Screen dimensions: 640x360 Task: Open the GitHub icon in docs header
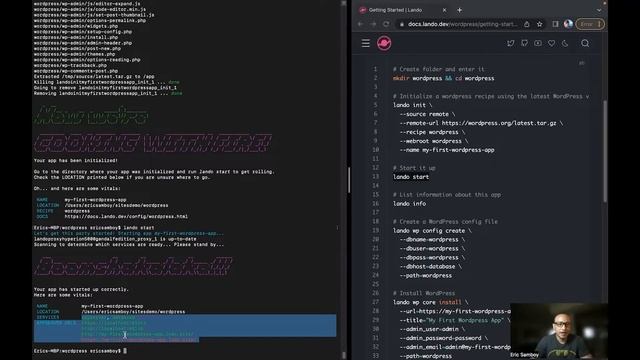pyautogui.click(x=524, y=43)
